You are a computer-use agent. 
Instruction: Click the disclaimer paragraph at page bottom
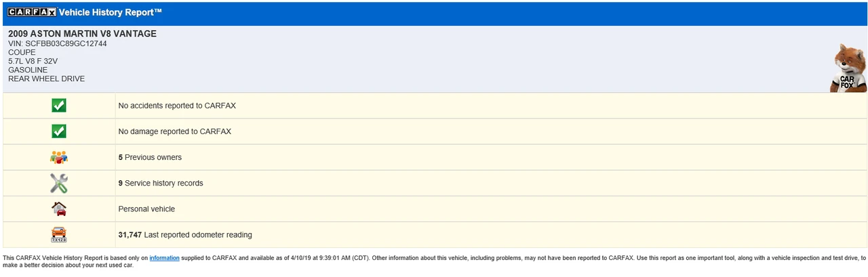coord(434,261)
